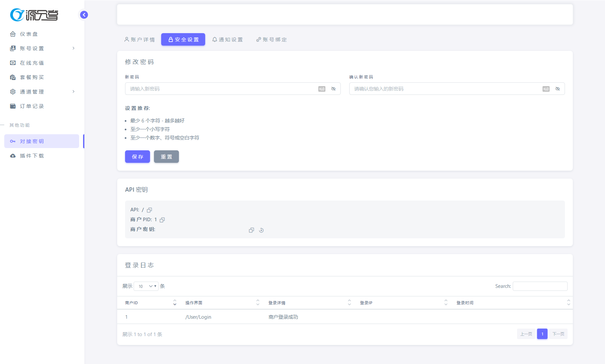The height and width of the screenshot is (364, 605).
Task: Open 插件下载 in the sidebar
Action: [x=32, y=156]
